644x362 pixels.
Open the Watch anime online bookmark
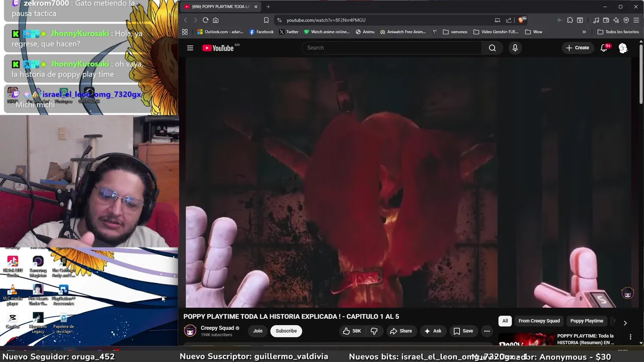coord(326,32)
